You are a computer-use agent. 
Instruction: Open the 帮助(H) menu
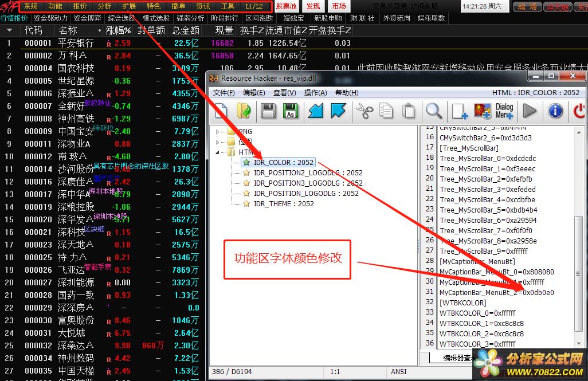pos(347,93)
